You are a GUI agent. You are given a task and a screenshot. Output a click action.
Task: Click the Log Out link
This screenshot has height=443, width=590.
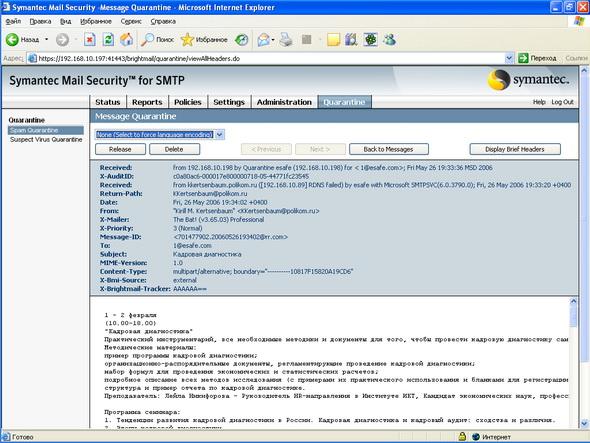[x=562, y=102]
